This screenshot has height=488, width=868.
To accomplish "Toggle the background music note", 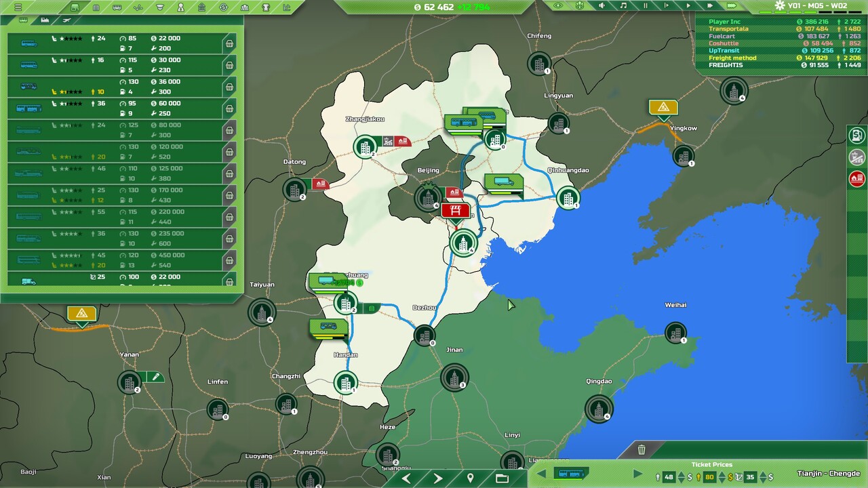I will click(623, 5).
